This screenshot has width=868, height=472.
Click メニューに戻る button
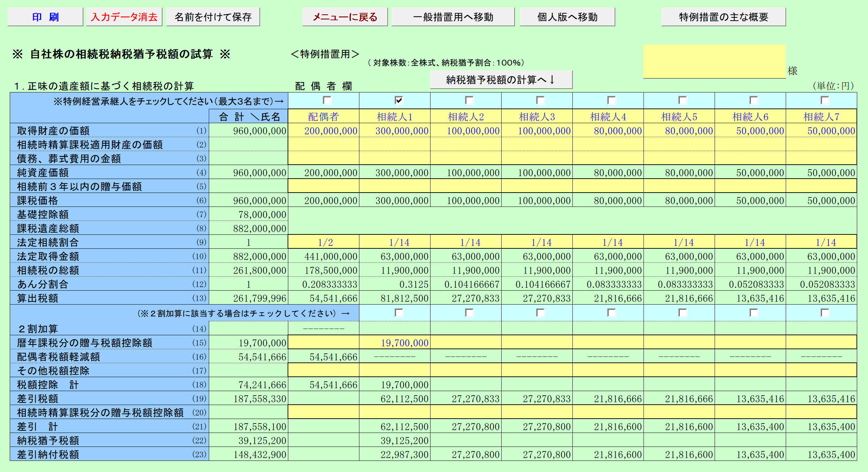345,17
